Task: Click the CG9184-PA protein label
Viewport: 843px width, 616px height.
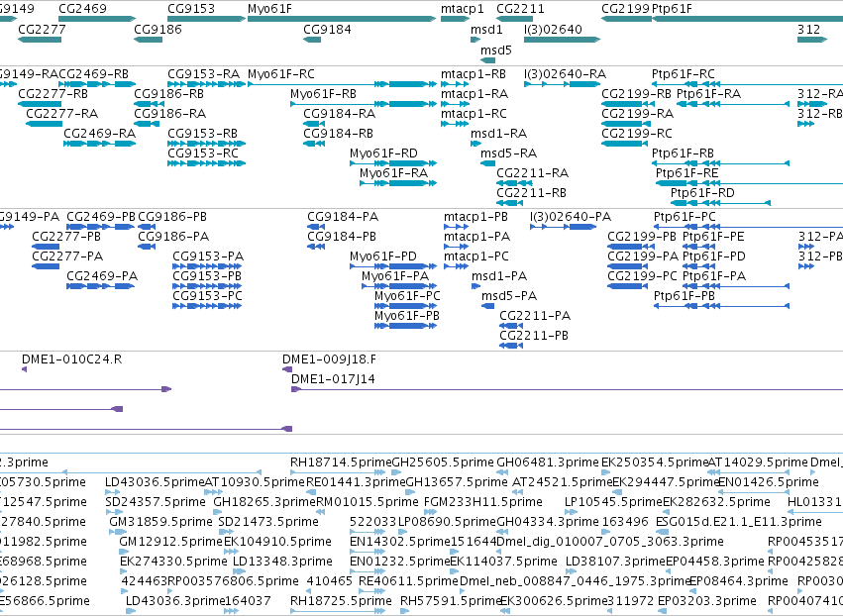Action: click(x=343, y=217)
